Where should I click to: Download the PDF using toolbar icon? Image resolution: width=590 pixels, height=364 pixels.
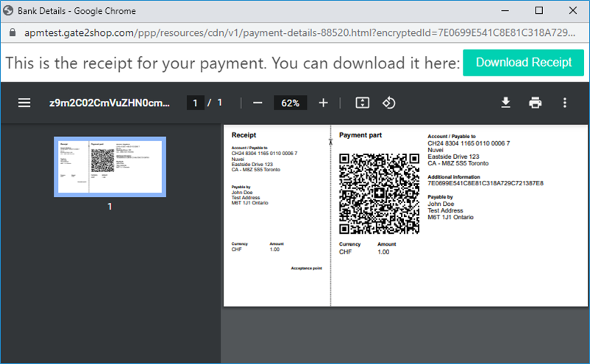tap(505, 103)
